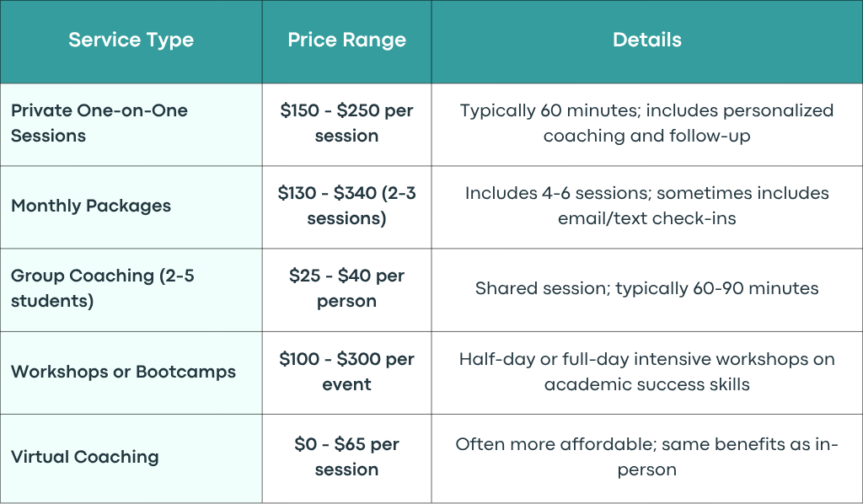Viewport: 863px width, 504px height.
Task: Click the 'Includes 4-6 sessions' details cell
Action: pyautogui.click(x=646, y=206)
